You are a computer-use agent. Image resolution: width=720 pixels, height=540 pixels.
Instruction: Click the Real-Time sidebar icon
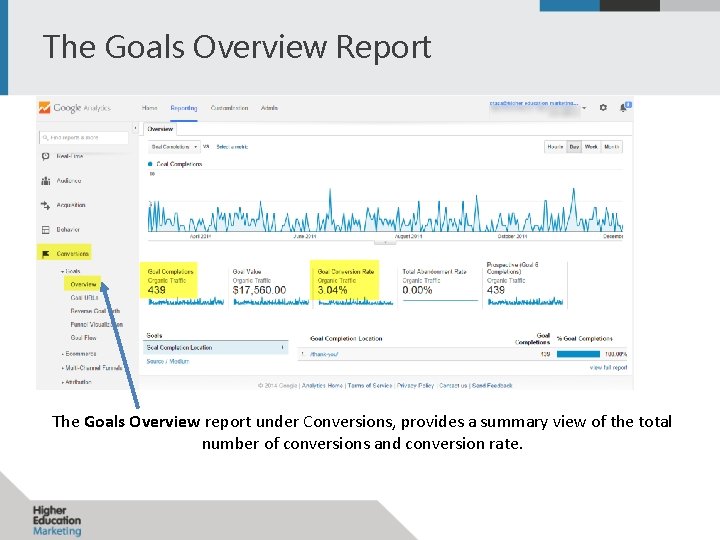(45, 156)
